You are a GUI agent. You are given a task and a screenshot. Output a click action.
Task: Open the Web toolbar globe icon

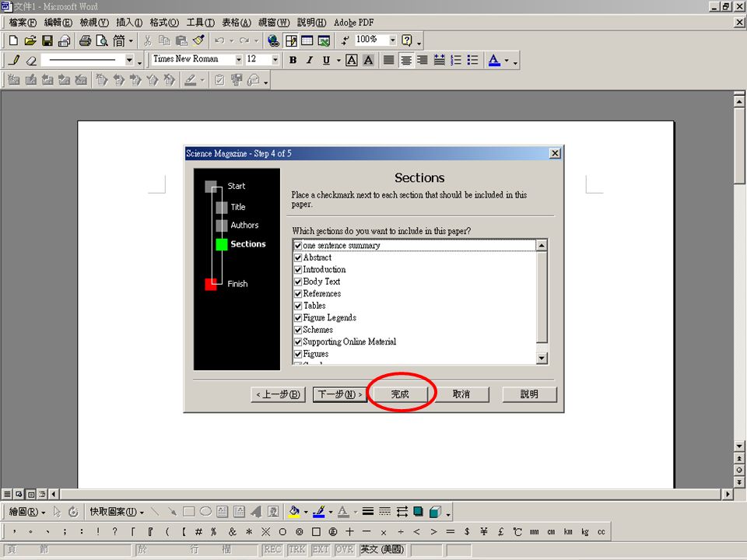point(273,40)
